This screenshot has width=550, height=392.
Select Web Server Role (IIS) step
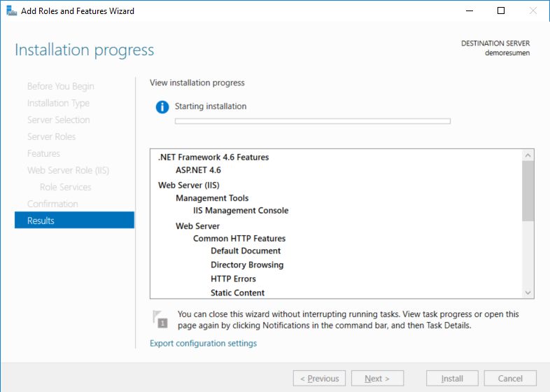68,170
